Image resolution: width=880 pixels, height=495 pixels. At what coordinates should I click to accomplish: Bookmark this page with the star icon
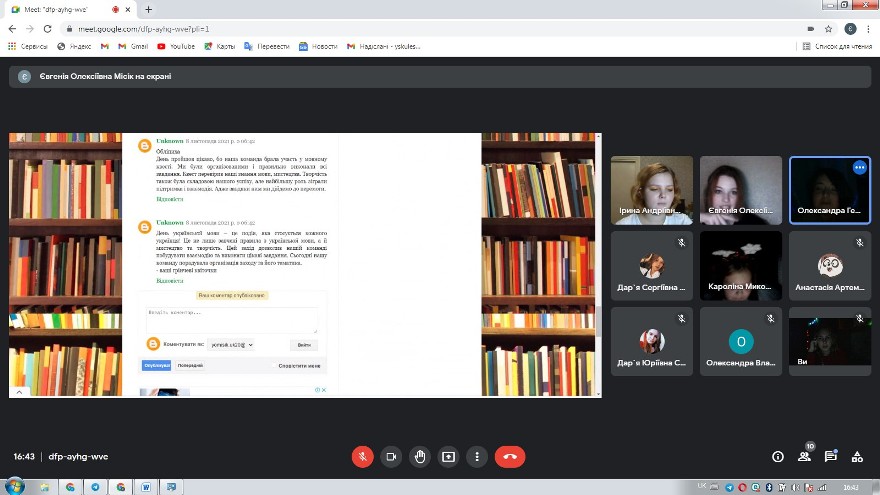pyautogui.click(x=830, y=29)
